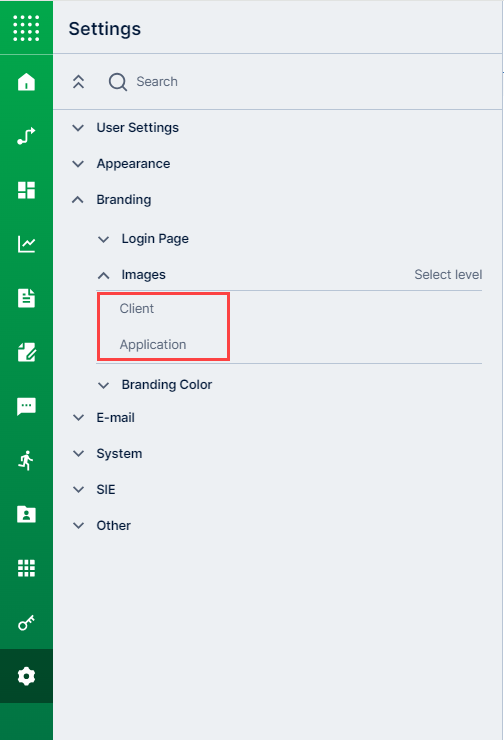
Task: Select the Client level option
Action: coord(137,308)
